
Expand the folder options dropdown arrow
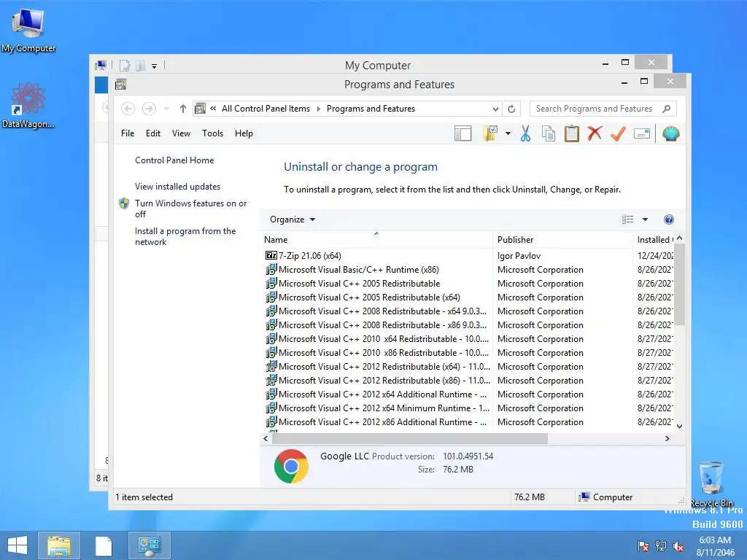coord(508,134)
